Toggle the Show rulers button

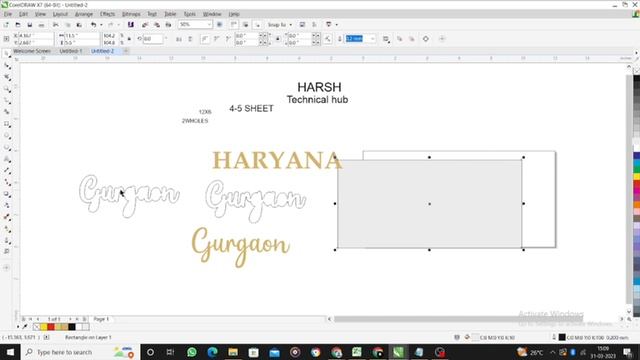coord(233,25)
